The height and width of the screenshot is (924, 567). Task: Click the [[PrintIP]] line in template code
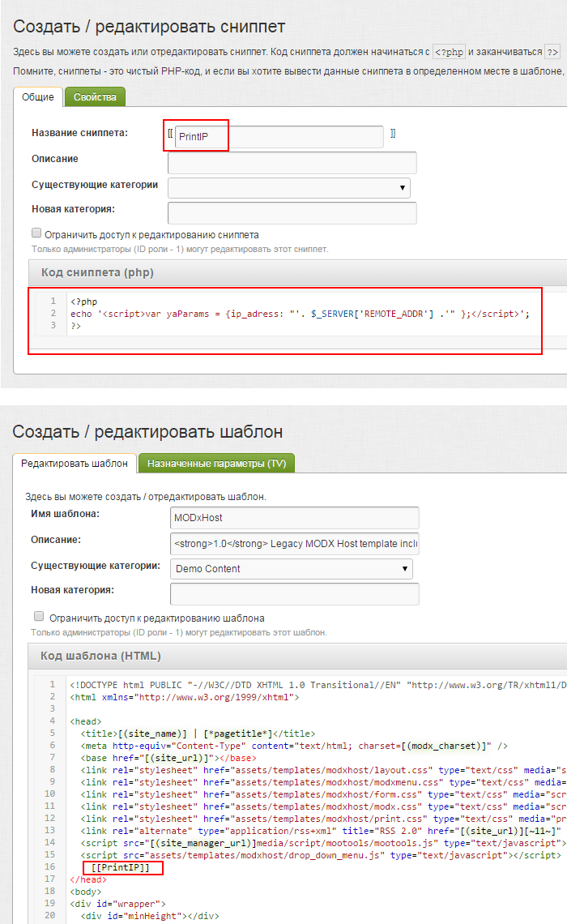(x=121, y=867)
